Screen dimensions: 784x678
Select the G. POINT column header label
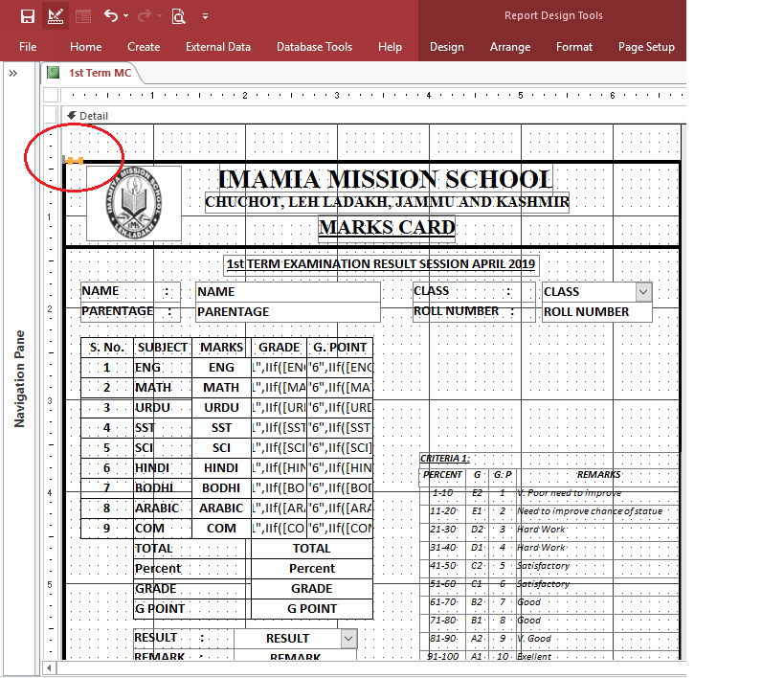click(x=340, y=348)
